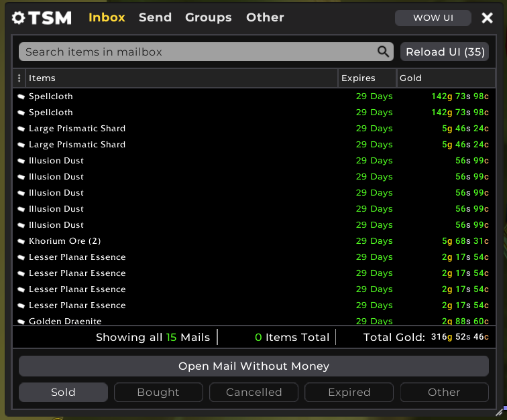Select the Khorium Ore (2) mail row
The height and width of the screenshot is (420, 507).
coord(253,241)
